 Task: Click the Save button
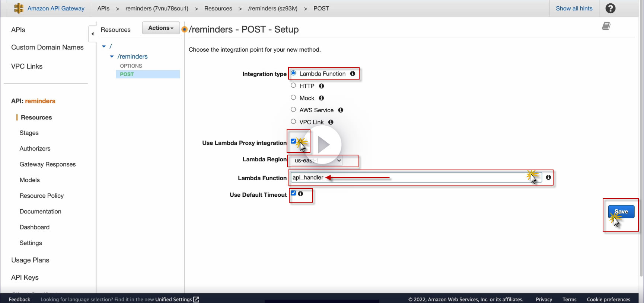[621, 212]
